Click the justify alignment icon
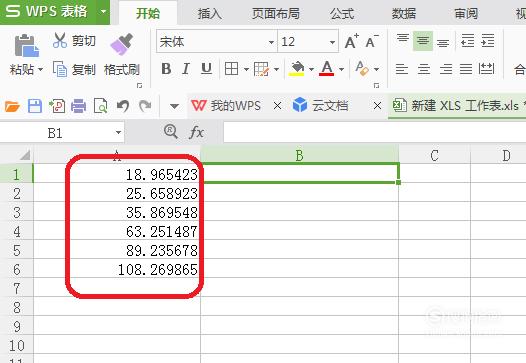Image resolution: width=526 pixels, height=363 pixels. [466, 69]
